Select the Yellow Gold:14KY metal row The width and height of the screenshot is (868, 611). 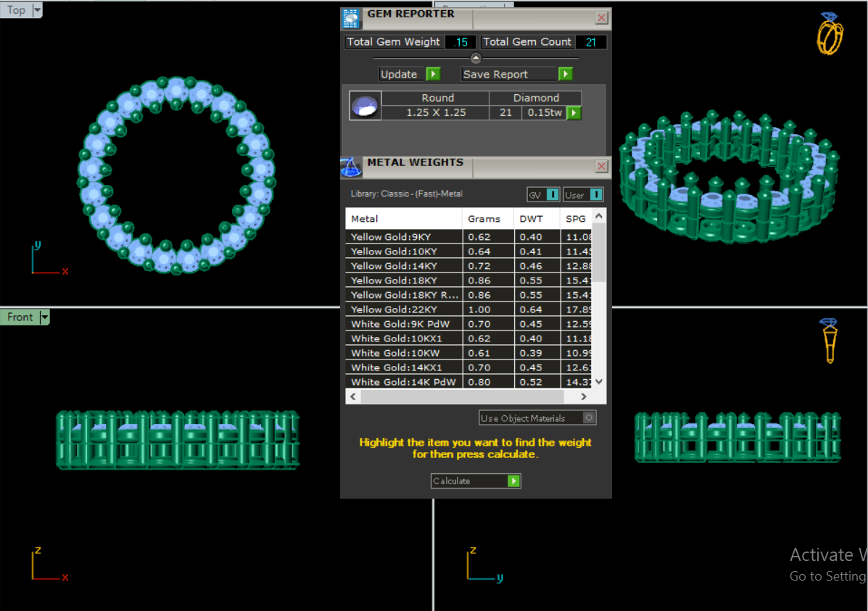click(x=403, y=266)
